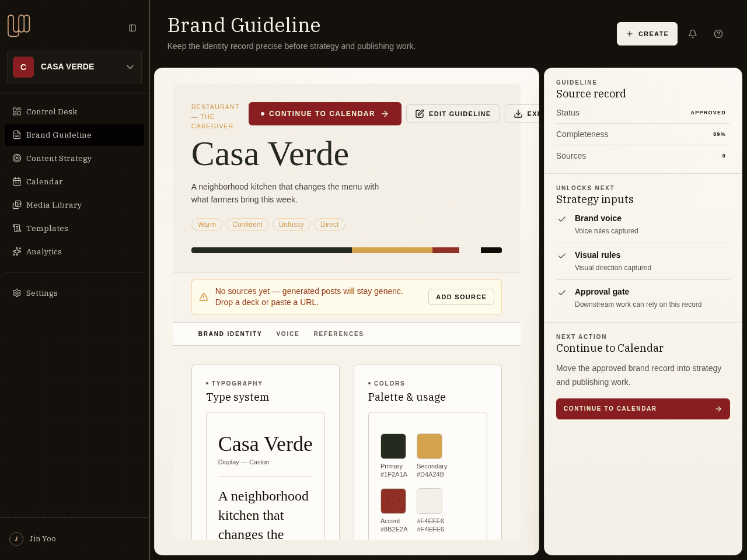Click the Casa Verde brand title heading
The width and height of the screenshot is (747, 560).
(270, 155)
